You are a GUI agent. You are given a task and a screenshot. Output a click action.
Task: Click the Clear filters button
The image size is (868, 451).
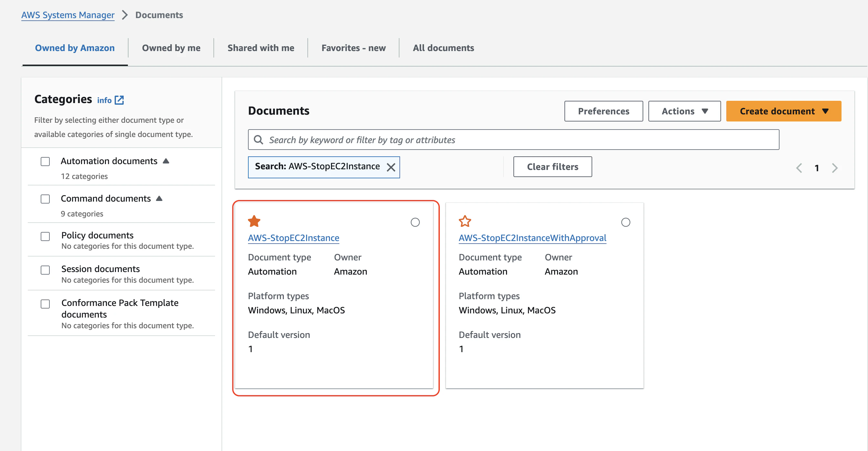point(553,166)
